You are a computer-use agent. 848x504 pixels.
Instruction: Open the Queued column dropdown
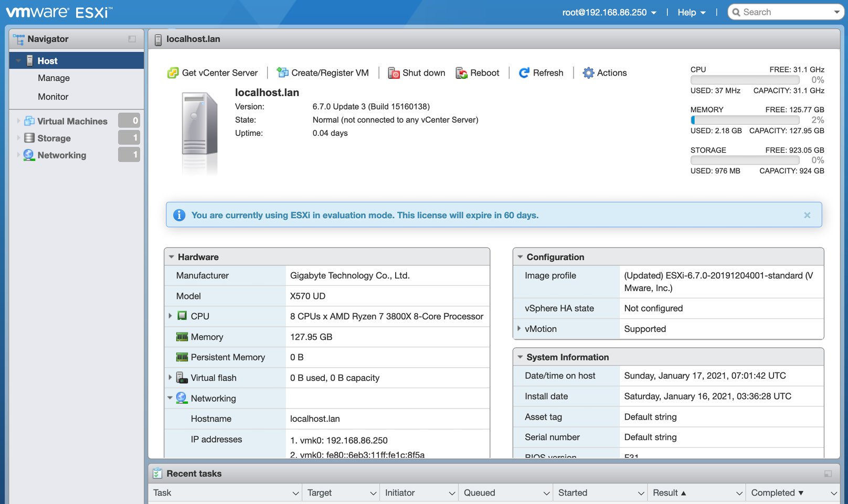[x=546, y=493]
